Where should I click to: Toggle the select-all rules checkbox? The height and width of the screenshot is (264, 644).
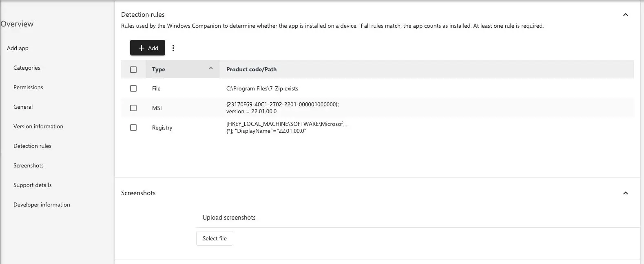tap(133, 70)
